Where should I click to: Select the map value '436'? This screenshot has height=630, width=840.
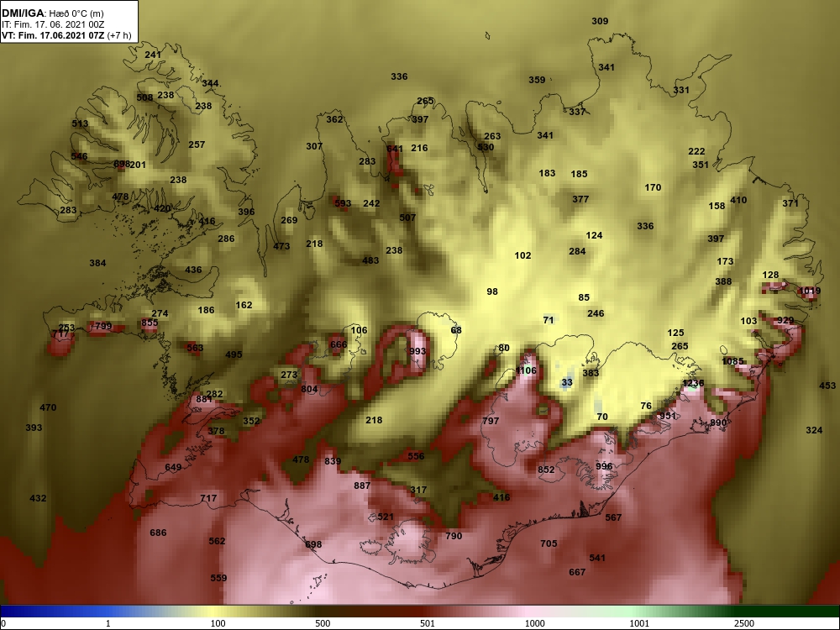pyautogui.click(x=193, y=270)
